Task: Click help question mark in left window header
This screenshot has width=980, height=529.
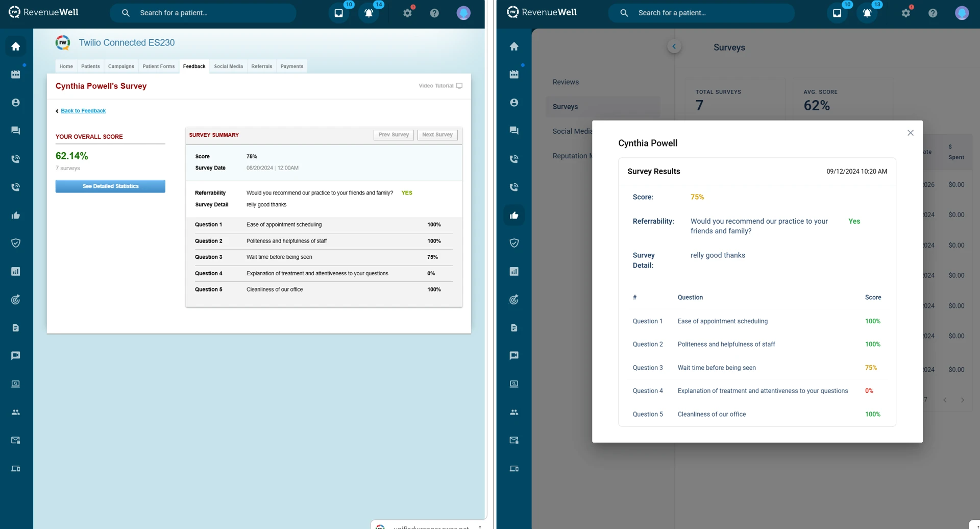Action: (434, 13)
